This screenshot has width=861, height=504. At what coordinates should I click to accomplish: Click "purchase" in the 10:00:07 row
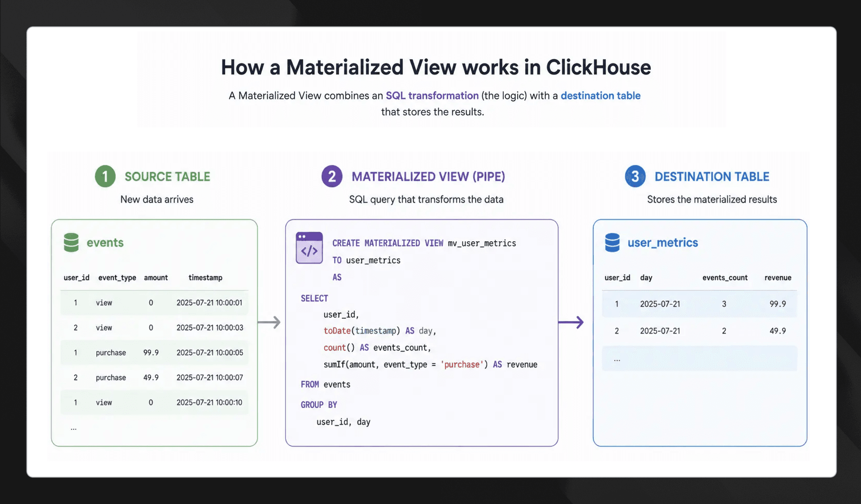click(x=111, y=378)
